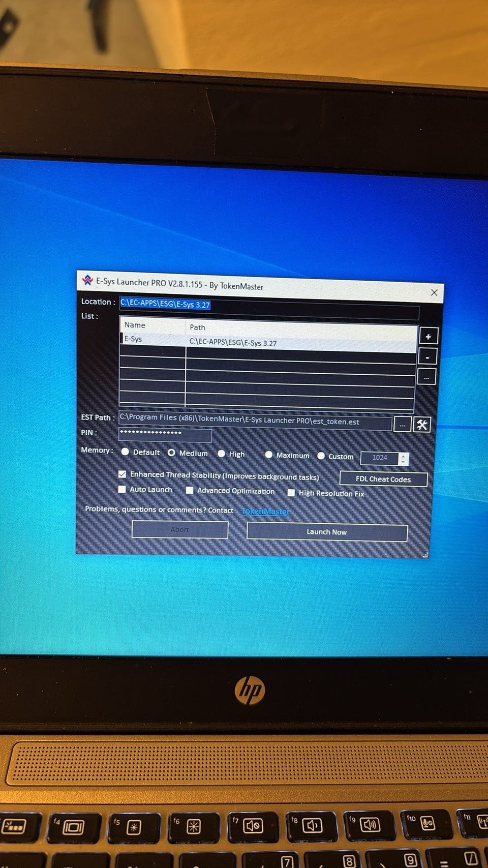Open the TokenMaster contact link
The image size is (488, 868).
tap(265, 511)
